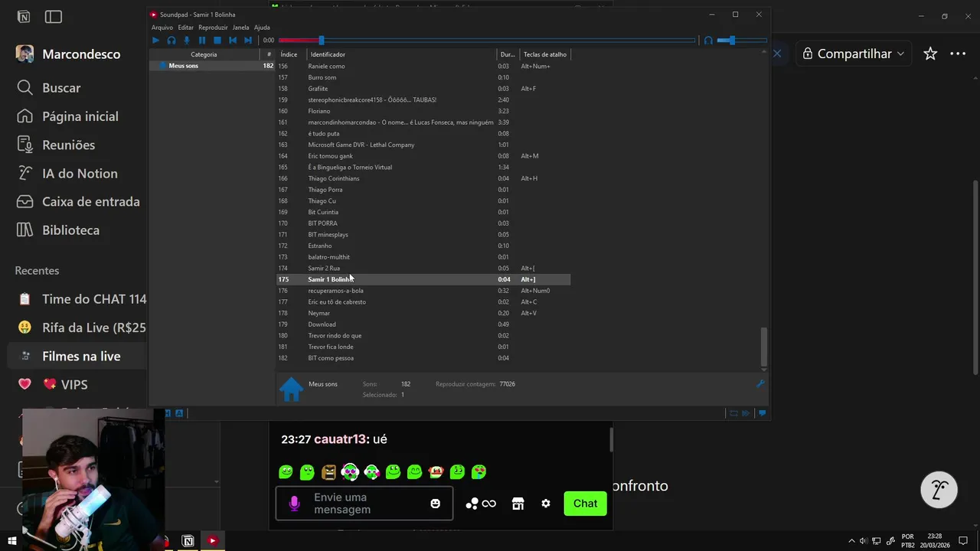Open the Reproduzir menu
This screenshot has width=980, height=551.
pyautogui.click(x=213, y=28)
